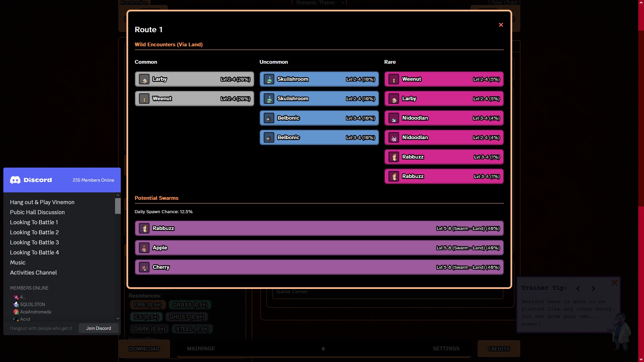Click the Weenut sprite icon under Rare
Screen dimensions: 644x362
coord(394,79)
